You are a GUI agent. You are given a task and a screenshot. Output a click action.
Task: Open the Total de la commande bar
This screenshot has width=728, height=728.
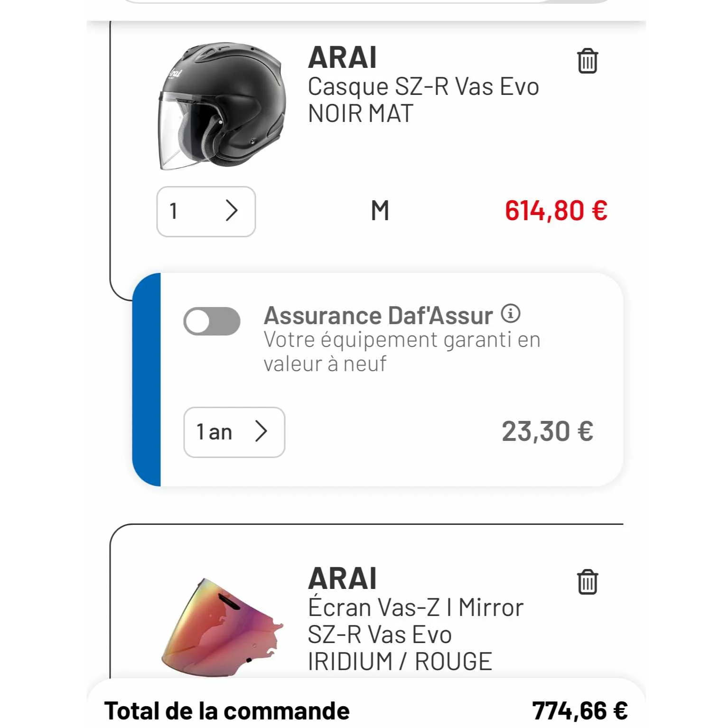(x=366, y=704)
